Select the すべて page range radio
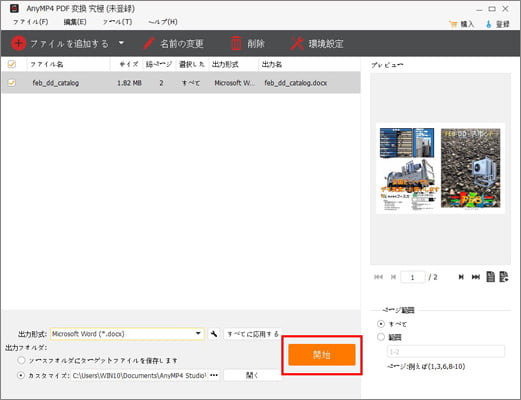521x400 pixels. (x=381, y=324)
